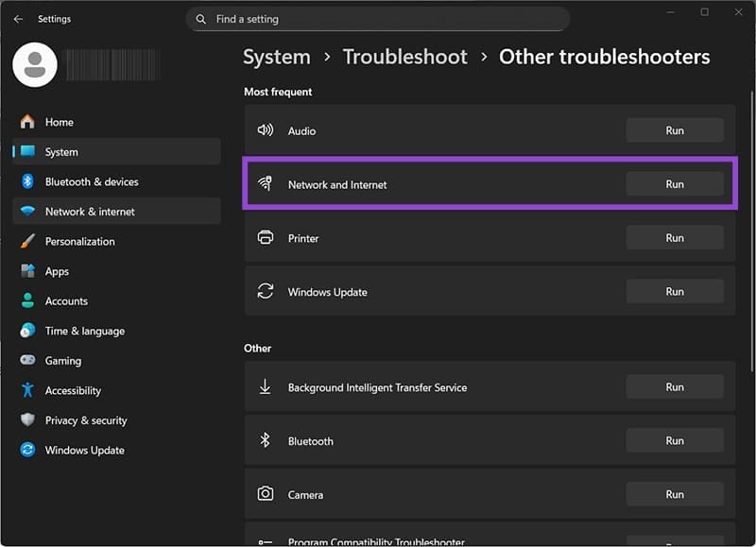
Task: Click the Bluetooth icon in sidebar
Action: pos(27,181)
